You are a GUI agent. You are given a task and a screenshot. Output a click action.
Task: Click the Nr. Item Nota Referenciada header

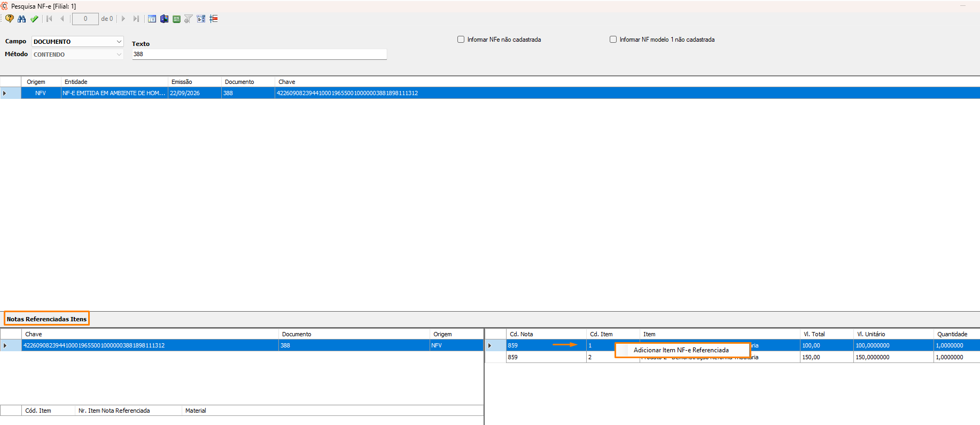pos(128,411)
